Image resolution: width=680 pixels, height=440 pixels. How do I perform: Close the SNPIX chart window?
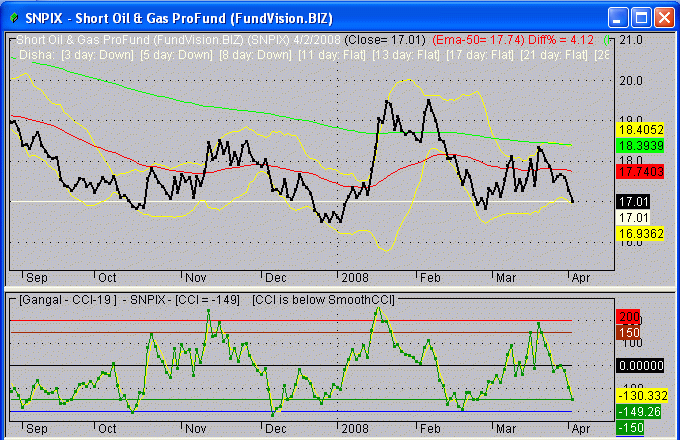tap(664, 18)
